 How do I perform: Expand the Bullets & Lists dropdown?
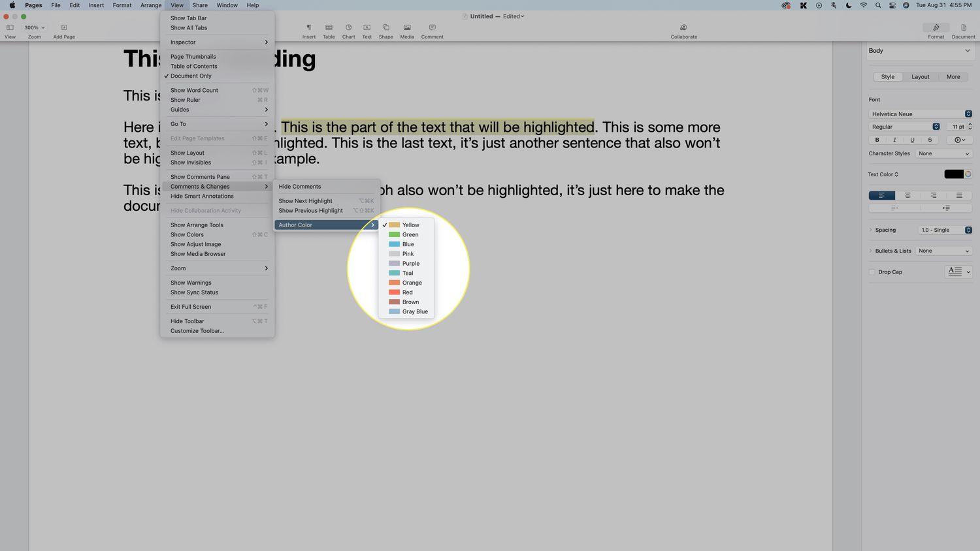coord(943,251)
